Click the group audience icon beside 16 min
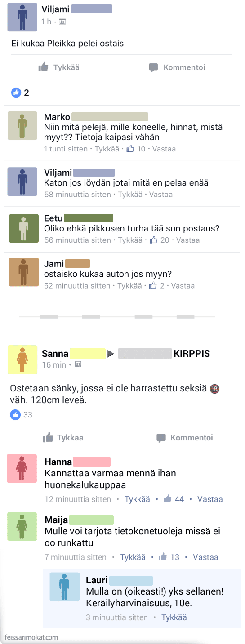This screenshot has height=644, width=245. tap(78, 364)
